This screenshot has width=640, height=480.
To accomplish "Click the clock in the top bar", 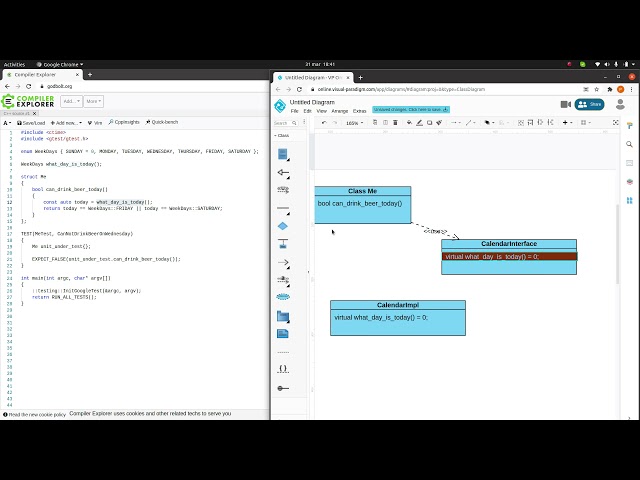I will [x=320, y=64].
